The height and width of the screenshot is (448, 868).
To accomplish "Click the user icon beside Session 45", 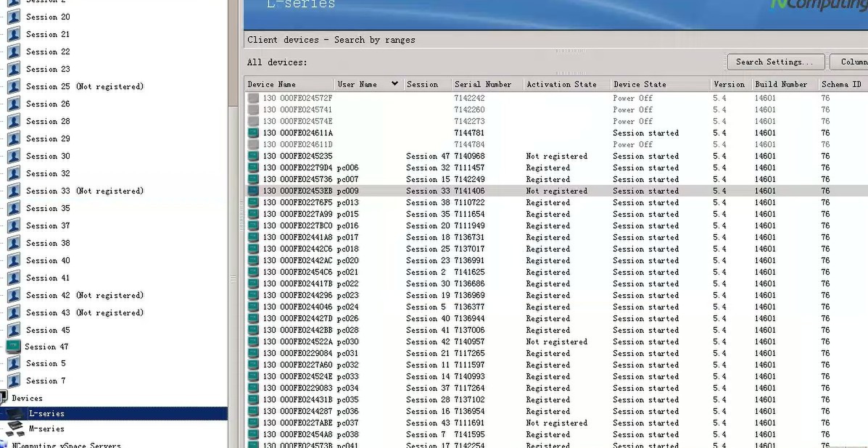I will click(14, 330).
